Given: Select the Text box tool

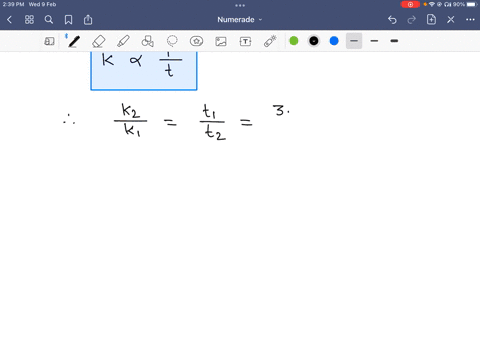Looking at the screenshot, I should coord(245,41).
